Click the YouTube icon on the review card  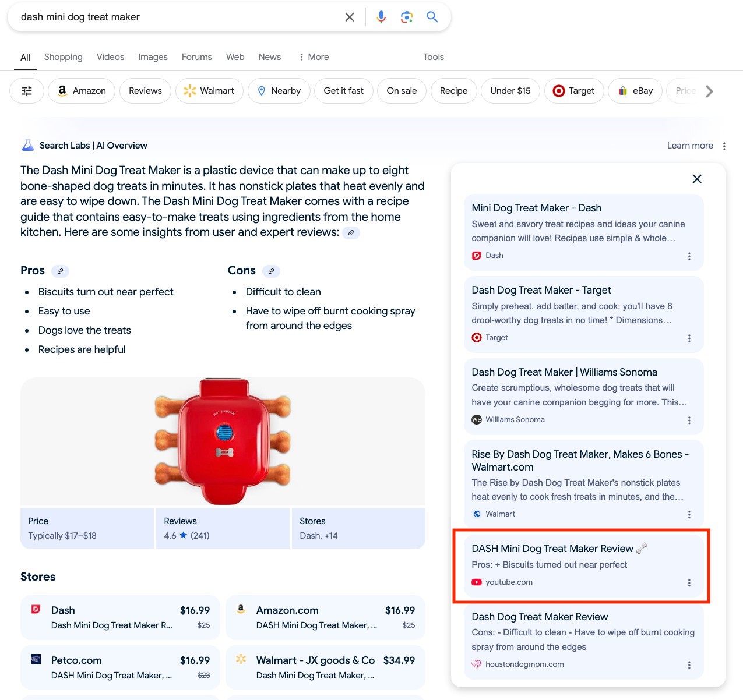(476, 582)
